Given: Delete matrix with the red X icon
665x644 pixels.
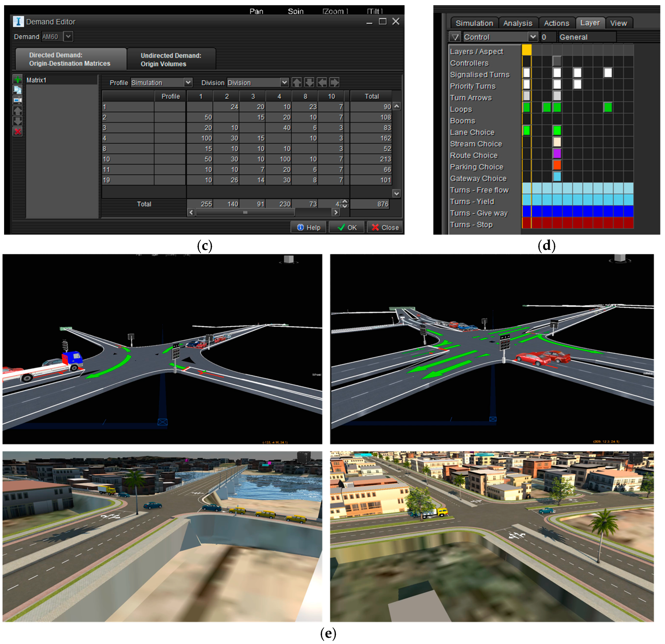Looking at the screenshot, I should tap(18, 132).
